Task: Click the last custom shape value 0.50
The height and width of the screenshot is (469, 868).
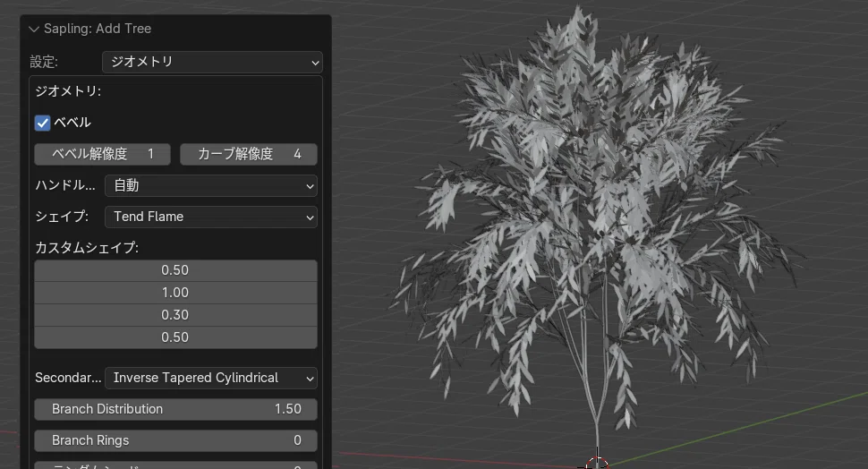Action: click(175, 337)
